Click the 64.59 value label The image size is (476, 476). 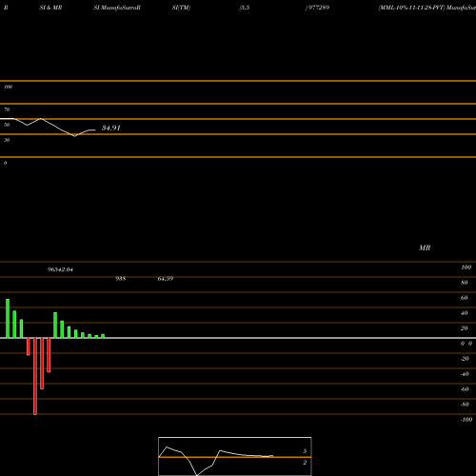[x=166, y=279]
